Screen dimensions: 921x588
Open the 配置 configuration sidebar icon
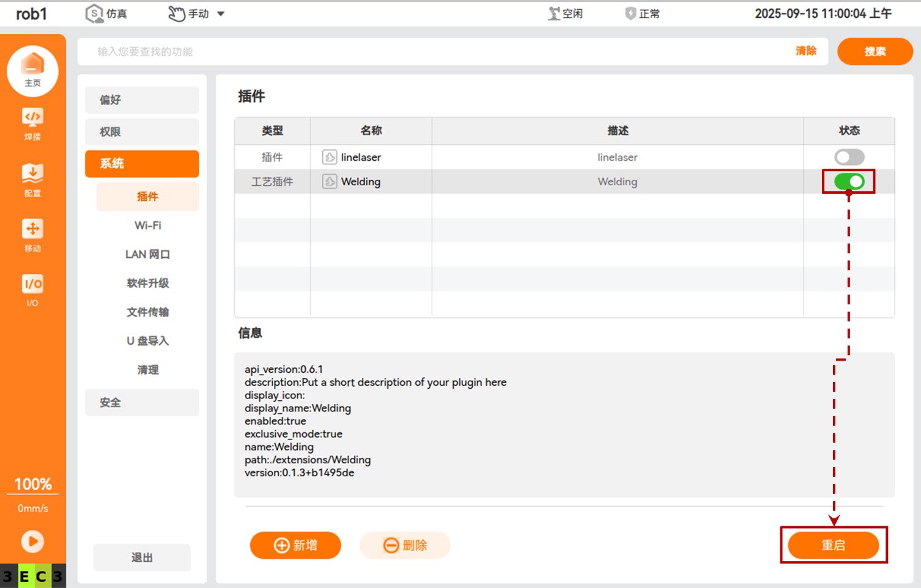pos(32,179)
